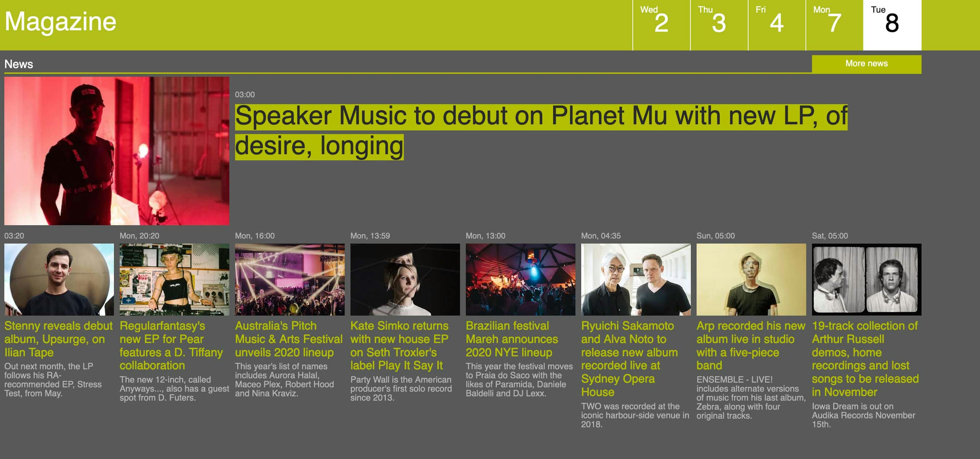Click the 'The new 12-inch, called Anyways' summary

point(174,388)
